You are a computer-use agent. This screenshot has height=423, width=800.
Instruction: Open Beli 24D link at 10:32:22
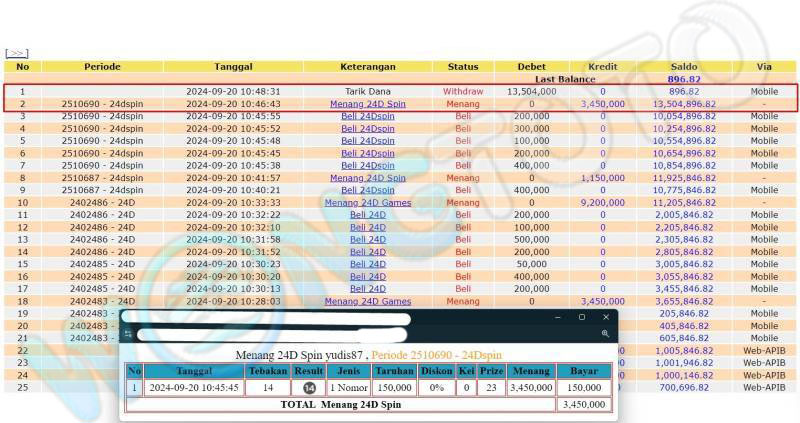367,215
